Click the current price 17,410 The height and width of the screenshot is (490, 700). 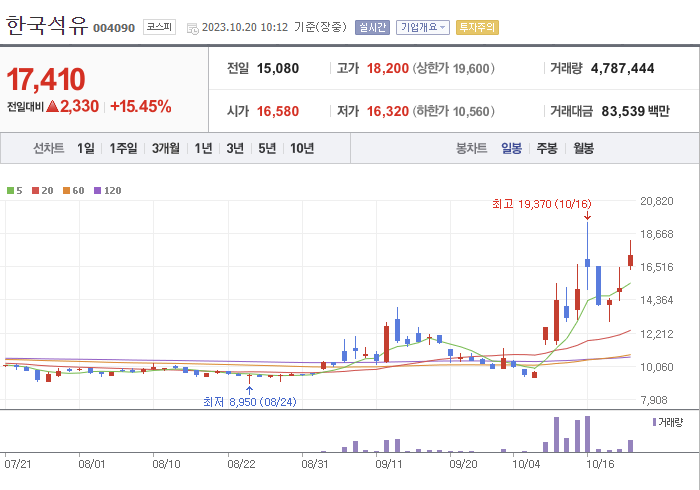coord(46,79)
